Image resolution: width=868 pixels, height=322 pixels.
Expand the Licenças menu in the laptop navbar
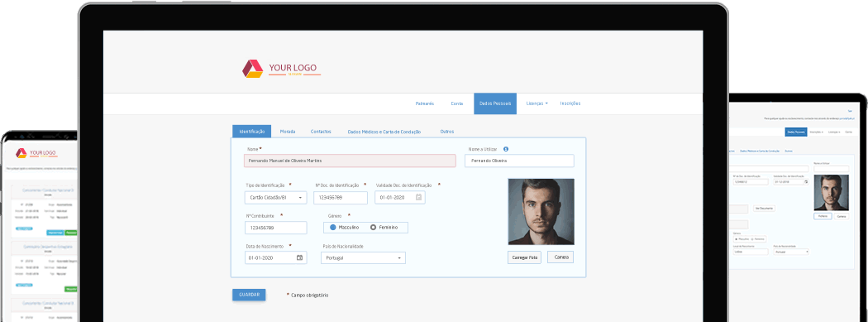tap(537, 103)
